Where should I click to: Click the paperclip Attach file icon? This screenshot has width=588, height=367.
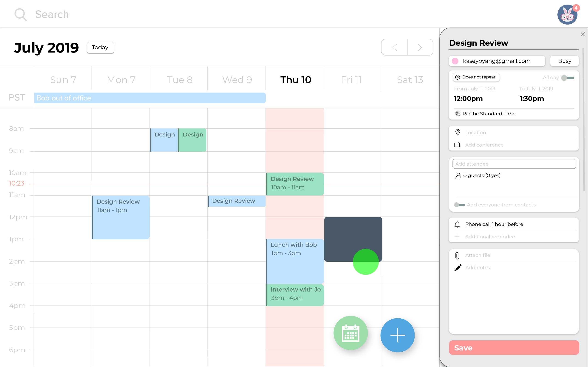pos(457,255)
